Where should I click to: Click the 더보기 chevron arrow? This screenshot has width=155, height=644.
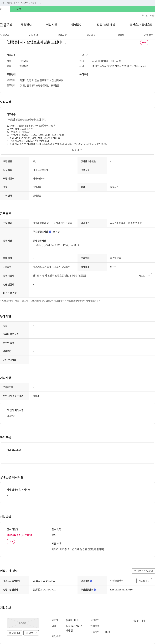tap(81, 150)
